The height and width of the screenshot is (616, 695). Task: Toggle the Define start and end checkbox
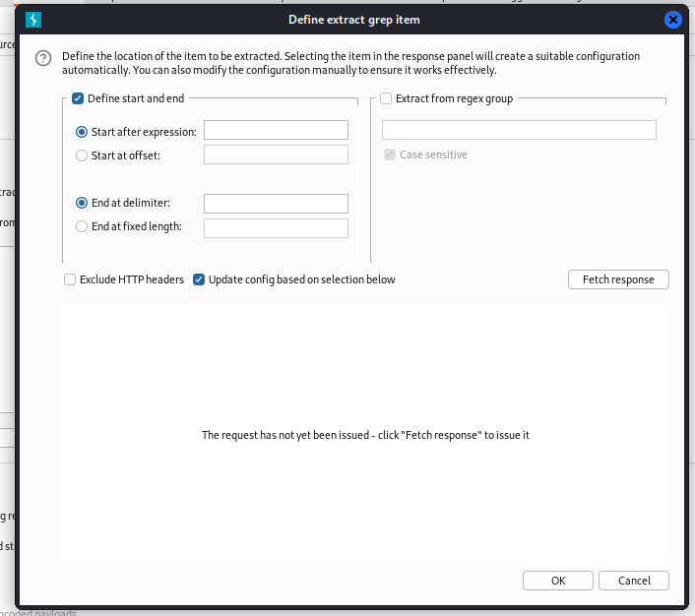(78, 98)
